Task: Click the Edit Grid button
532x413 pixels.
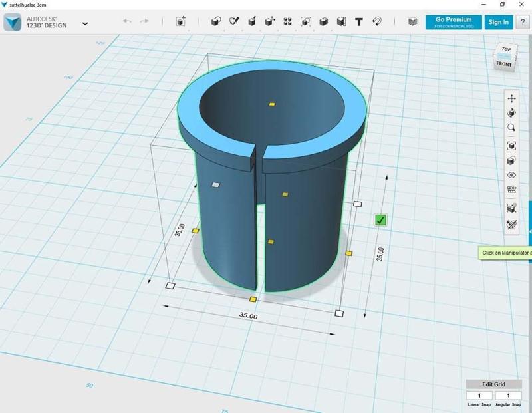Action: pyautogui.click(x=493, y=384)
